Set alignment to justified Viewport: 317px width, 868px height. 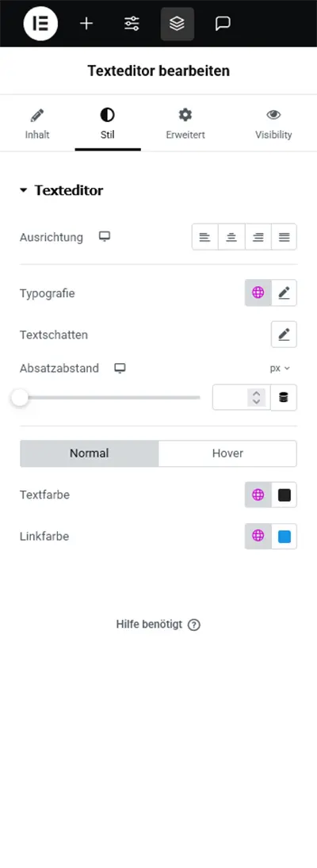coord(285,237)
